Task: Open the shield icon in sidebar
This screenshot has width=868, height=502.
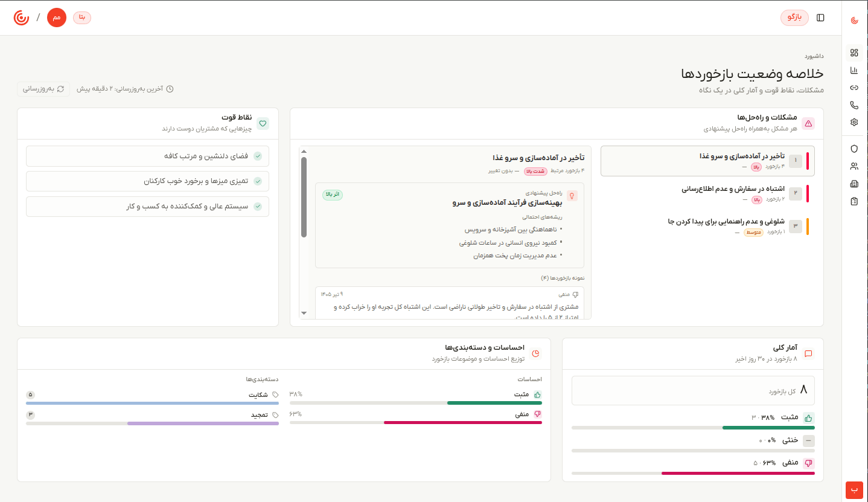Action: 854,149
